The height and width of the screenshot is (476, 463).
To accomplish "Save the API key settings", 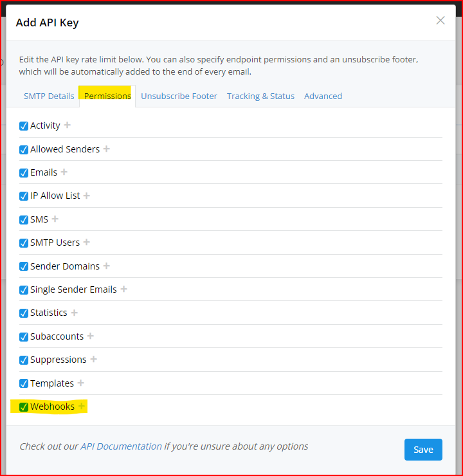I will point(423,450).
